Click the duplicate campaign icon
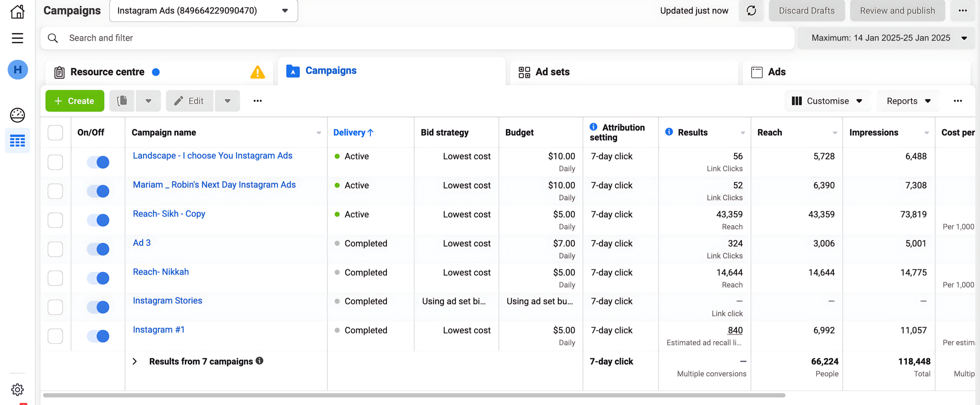The image size is (980, 405). tap(122, 101)
